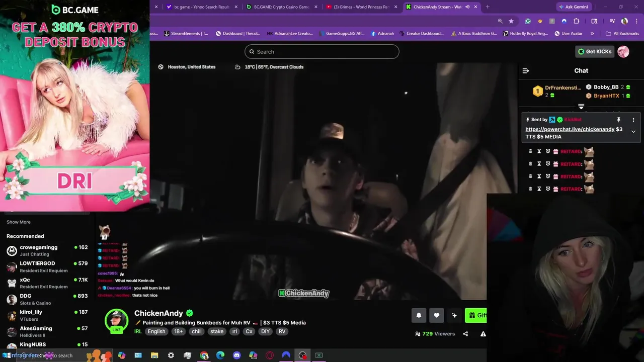This screenshot has width=644, height=362.
Task: Open the IRL category link
Action: click(x=138, y=331)
